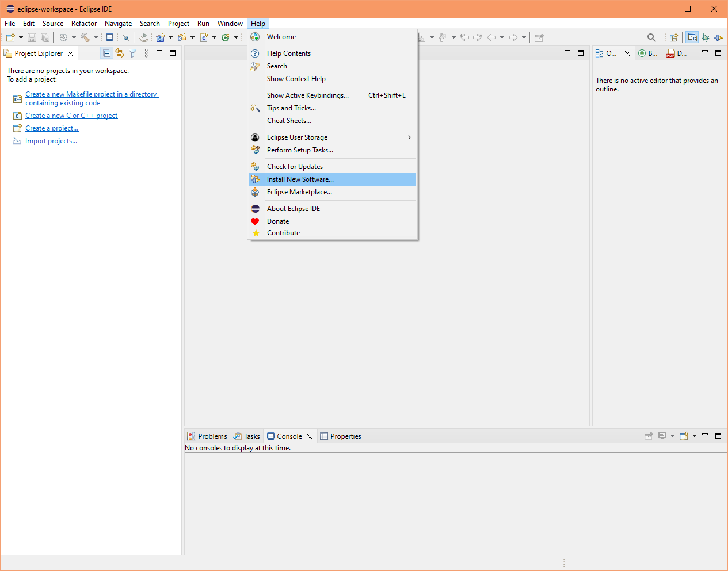Viewport: 728px width, 571px height.
Task: Minimize the Project Explorer panel
Action: (160, 52)
